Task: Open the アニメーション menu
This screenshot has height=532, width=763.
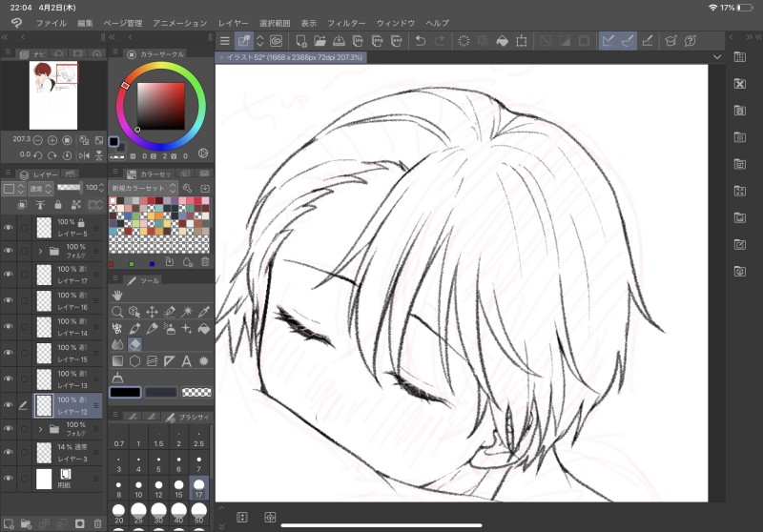Action: (x=179, y=23)
